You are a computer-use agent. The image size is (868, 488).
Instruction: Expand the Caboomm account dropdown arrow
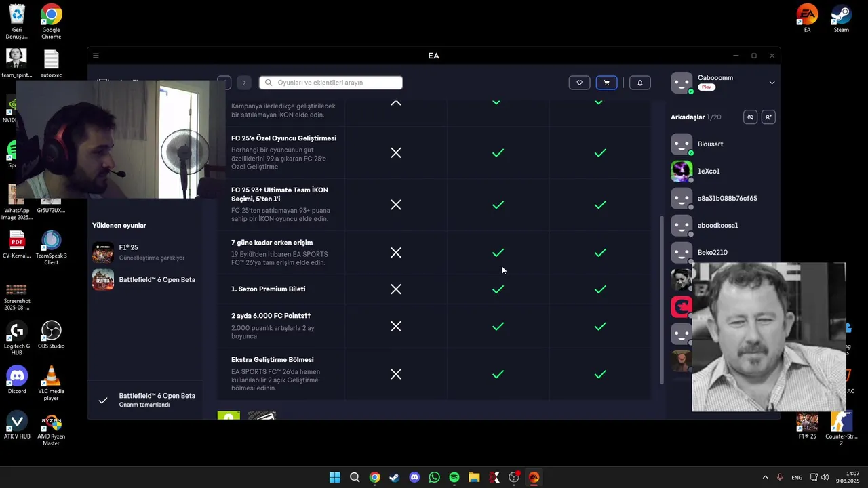click(x=772, y=83)
